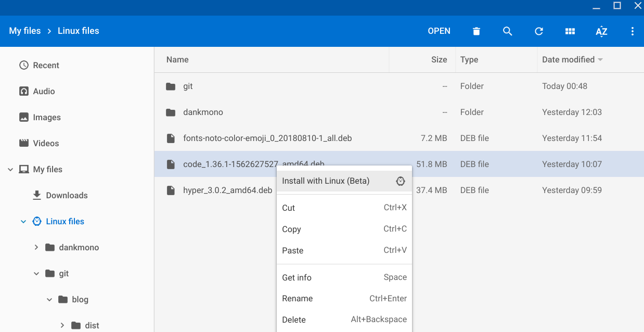Viewport: 644px width, 332px height.
Task: Click the Images picture icon
Action: (23, 117)
